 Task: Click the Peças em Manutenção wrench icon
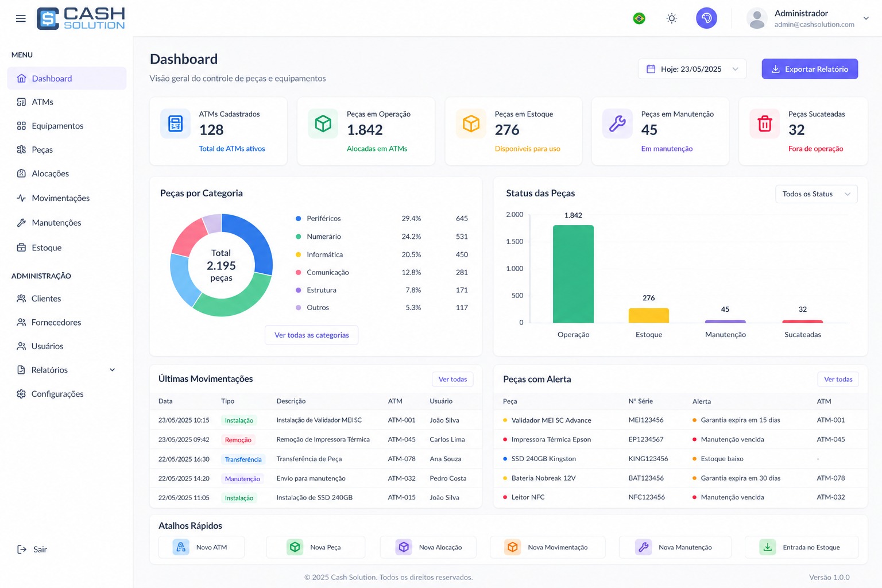tap(617, 123)
